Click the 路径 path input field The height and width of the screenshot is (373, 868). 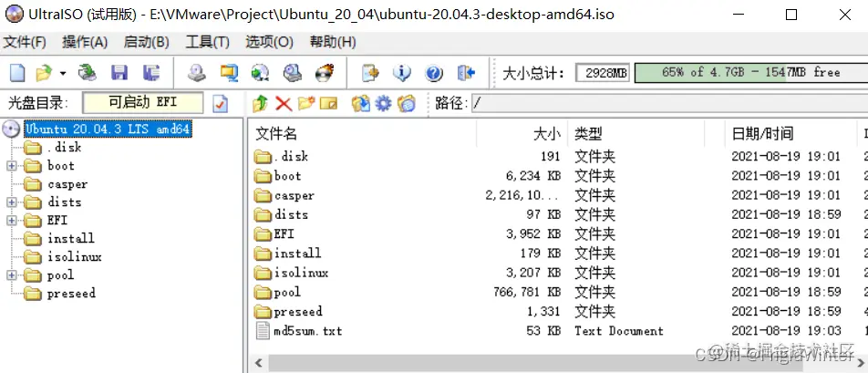669,103
